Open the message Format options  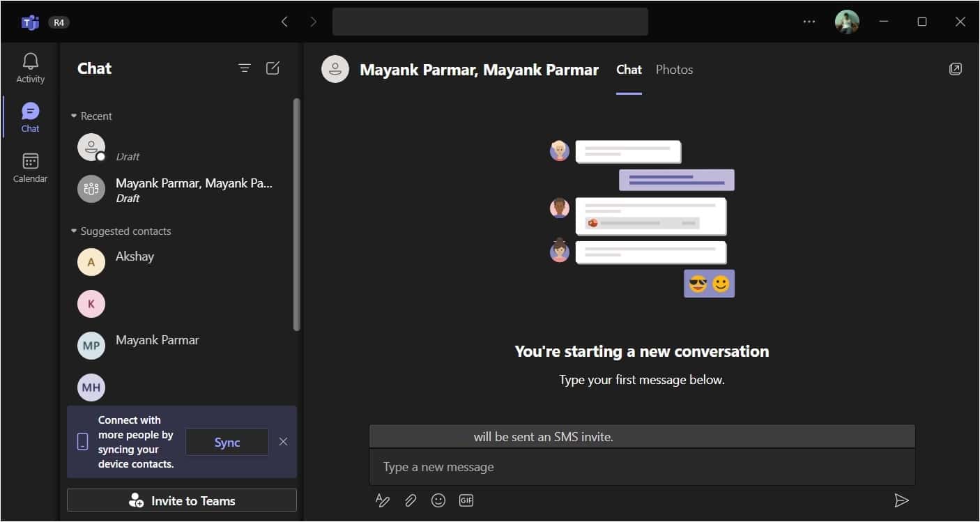point(383,500)
